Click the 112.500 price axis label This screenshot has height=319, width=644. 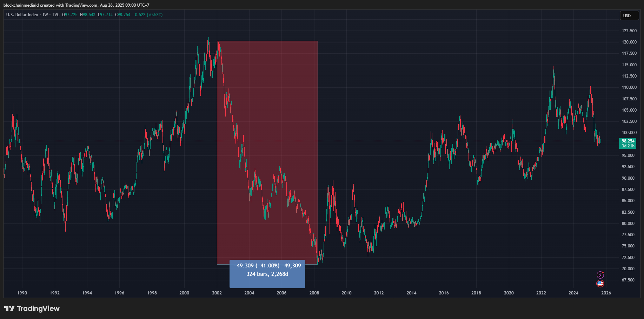pos(629,76)
